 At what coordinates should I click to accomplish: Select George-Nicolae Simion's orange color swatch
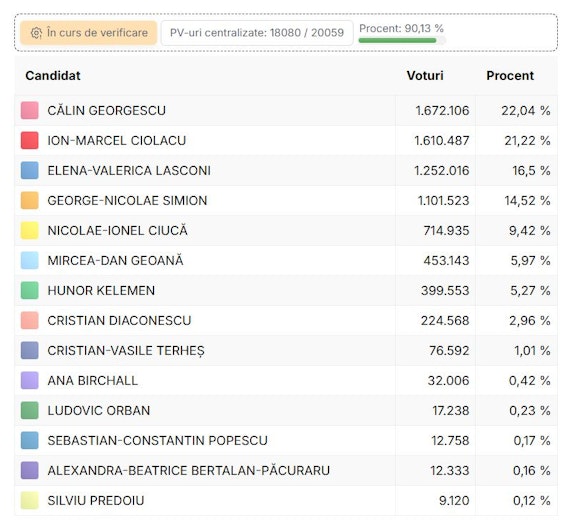point(30,201)
